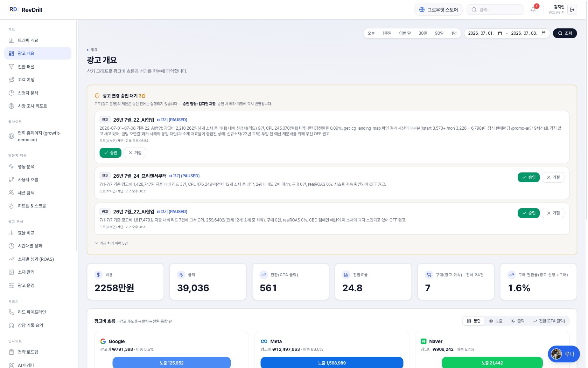588x368 pixels.
Task: Click the Meta logo icon
Action: pos(264,341)
